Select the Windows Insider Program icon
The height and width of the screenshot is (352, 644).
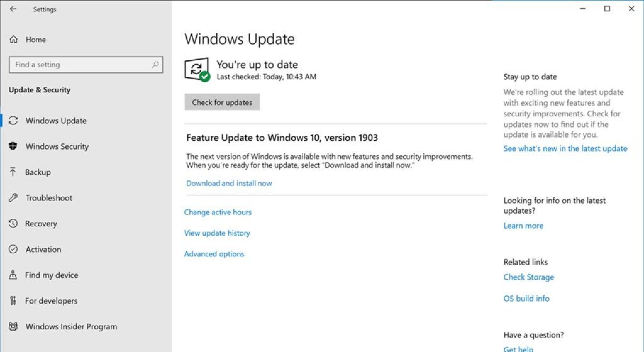coord(13,327)
